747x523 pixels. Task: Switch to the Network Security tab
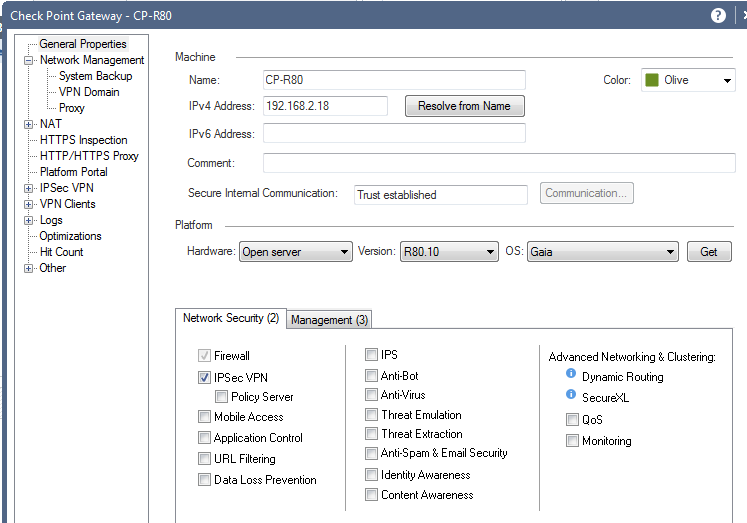(x=231, y=318)
